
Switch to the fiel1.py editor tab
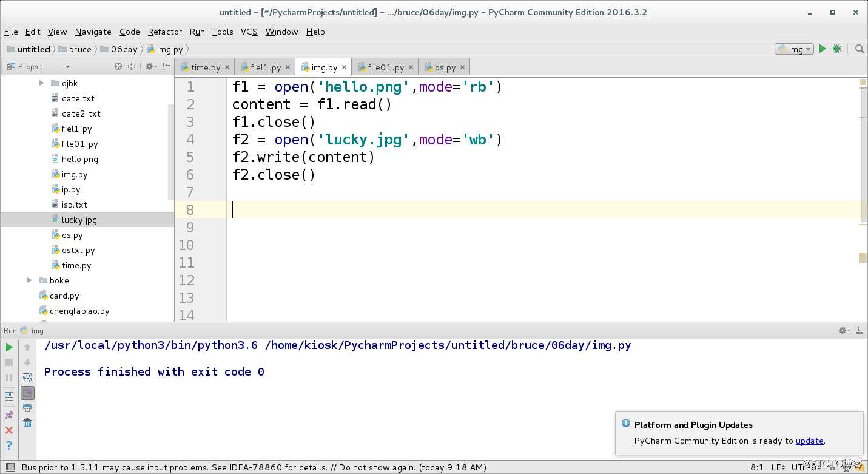(x=265, y=67)
